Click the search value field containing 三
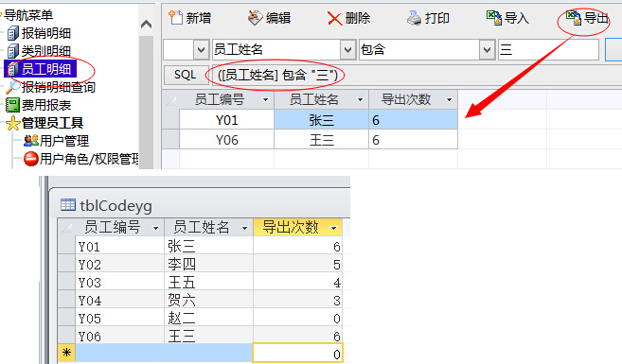 548,50
